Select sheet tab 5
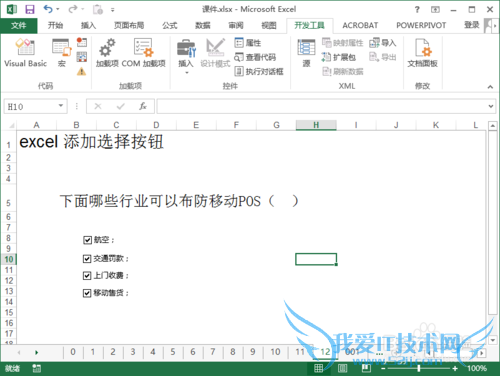The height and width of the screenshot is (376, 500). tap(173, 352)
